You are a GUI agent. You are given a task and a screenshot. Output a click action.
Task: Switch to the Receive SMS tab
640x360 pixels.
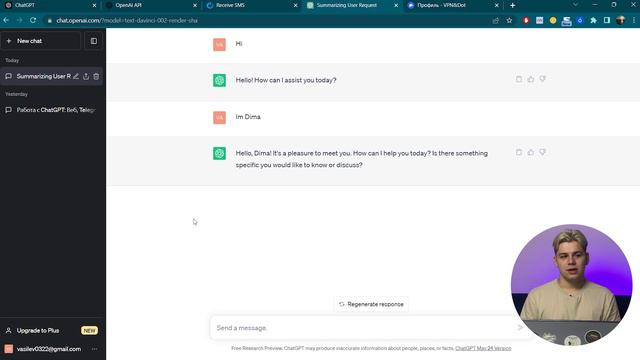coord(251,5)
